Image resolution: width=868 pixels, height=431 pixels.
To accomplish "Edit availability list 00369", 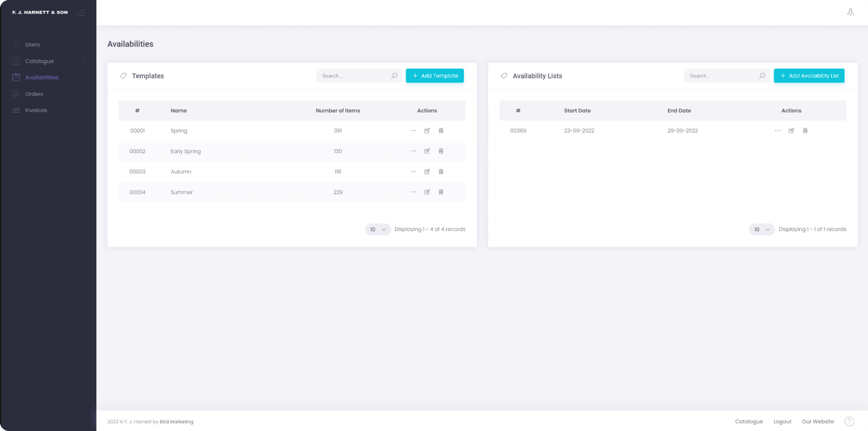I will [x=791, y=131].
